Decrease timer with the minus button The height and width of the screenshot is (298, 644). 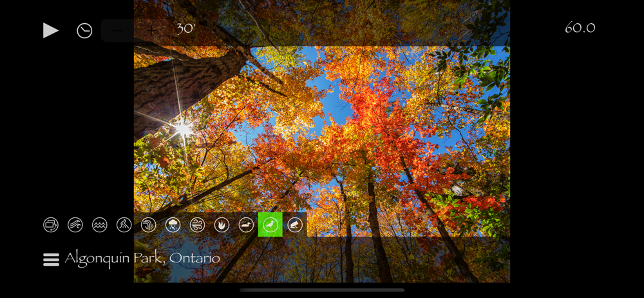[117, 30]
